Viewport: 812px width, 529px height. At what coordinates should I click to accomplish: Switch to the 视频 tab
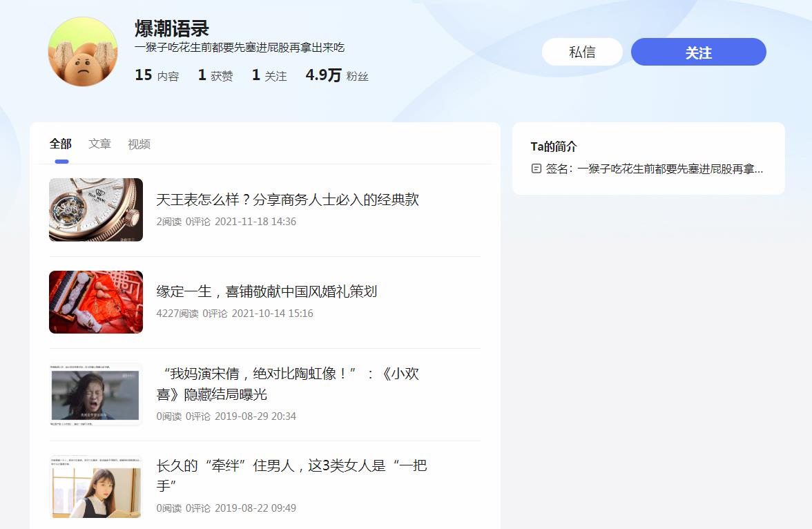point(139,144)
